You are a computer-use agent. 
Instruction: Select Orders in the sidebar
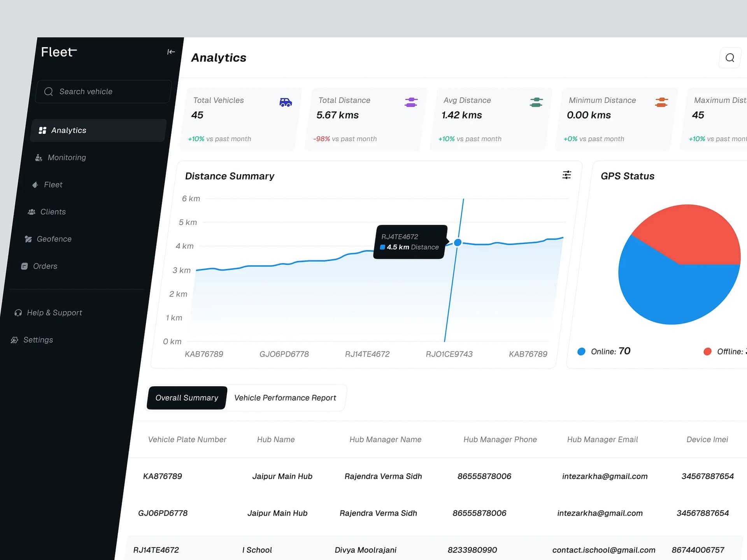click(x=45, y=266)
